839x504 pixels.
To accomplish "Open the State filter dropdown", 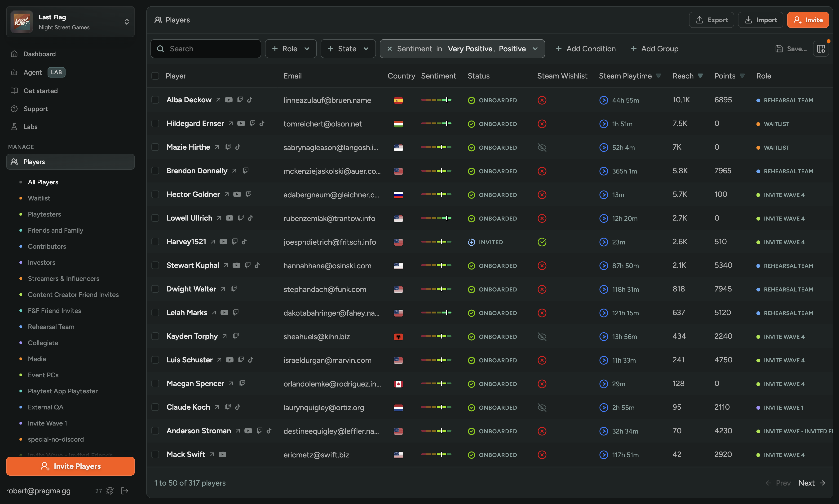I will coord(348,48).
